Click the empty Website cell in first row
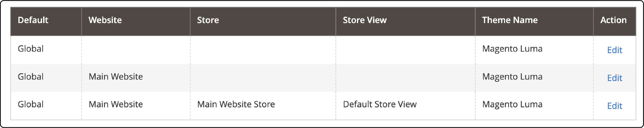Screen dimensions: 644x128 [135, 50]
